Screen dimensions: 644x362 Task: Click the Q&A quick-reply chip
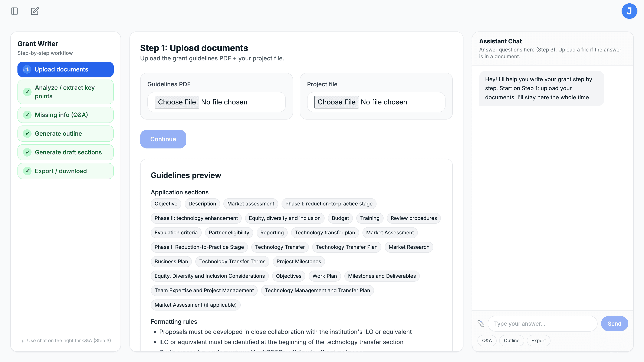click(x=487, y=340)
